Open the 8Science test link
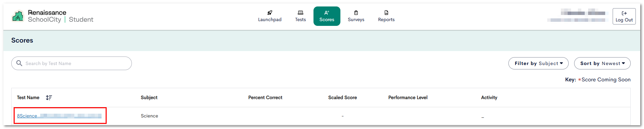The height and width of the screenshot is (129, 644). point(59,116)
